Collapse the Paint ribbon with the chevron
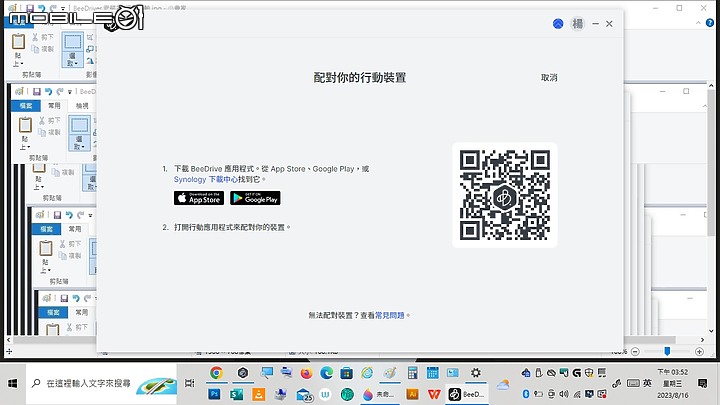720x405 pixels. [698, 23]
